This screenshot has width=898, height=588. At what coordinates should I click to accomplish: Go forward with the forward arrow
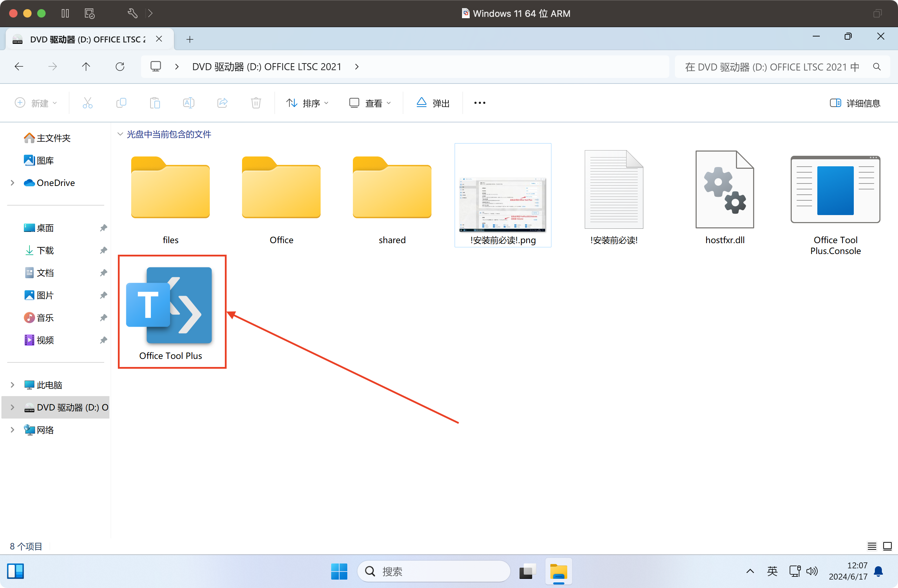point(53,67)
